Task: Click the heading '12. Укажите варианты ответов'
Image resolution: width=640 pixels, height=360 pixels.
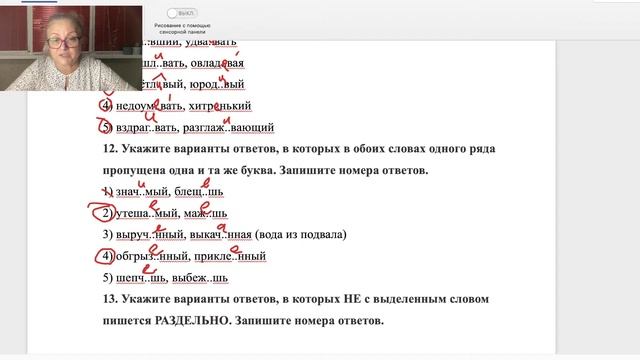Action: (x=191, y=149)
